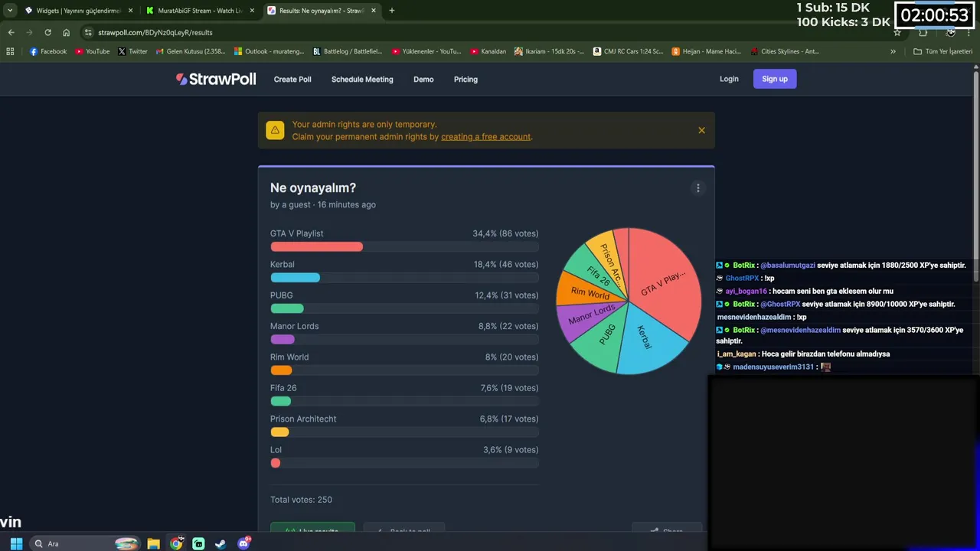The width and height of the screenshot is (980, 551).
Task: Click the Sign up button
Action: coord(775,79)
